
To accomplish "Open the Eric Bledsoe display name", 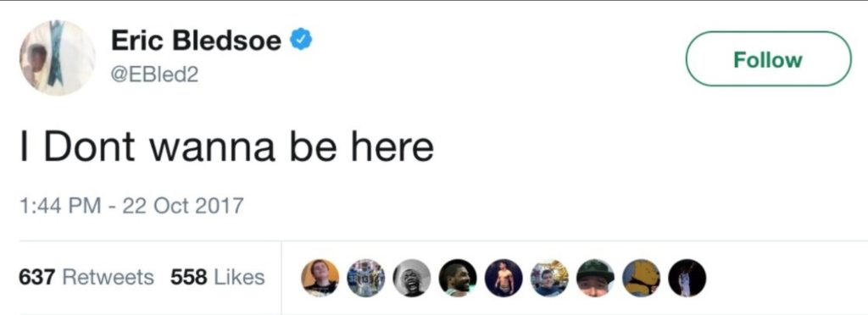I will click(x=197, y=41).
